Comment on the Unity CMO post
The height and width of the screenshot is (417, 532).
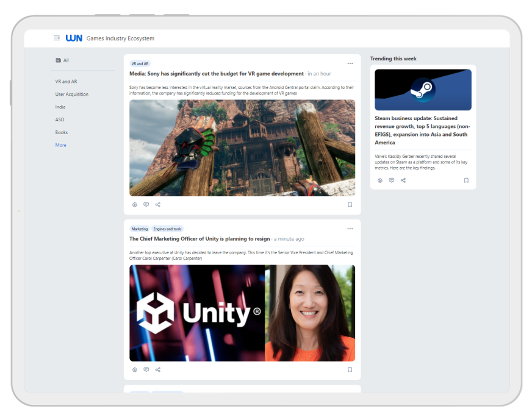(x=146, y=369)
